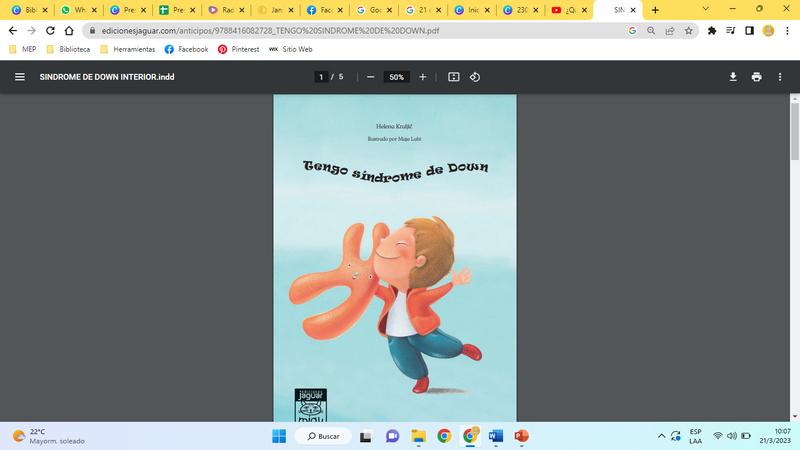
Task: Zoom out with the minus icon
Action: pyautogui.click(x=370, y=77)
